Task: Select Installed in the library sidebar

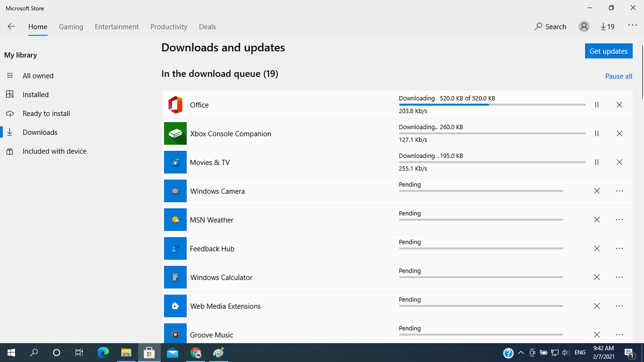Action: [x=35, y=95]
